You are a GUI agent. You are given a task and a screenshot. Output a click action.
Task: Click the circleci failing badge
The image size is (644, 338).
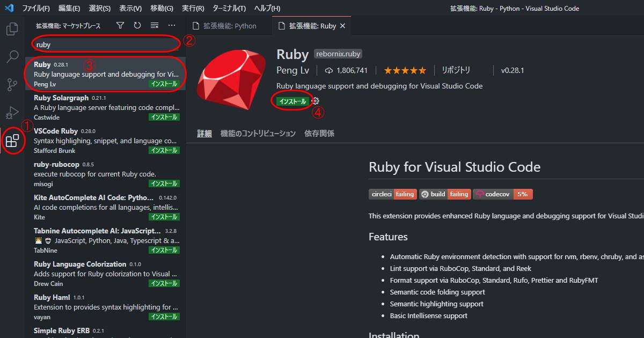click(393, 194)
